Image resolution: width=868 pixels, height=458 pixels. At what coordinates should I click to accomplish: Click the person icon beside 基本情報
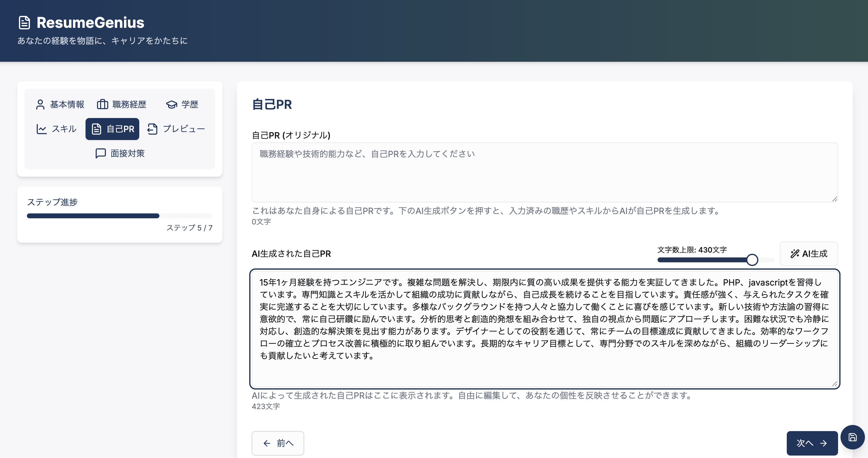[x=40, y=105]
